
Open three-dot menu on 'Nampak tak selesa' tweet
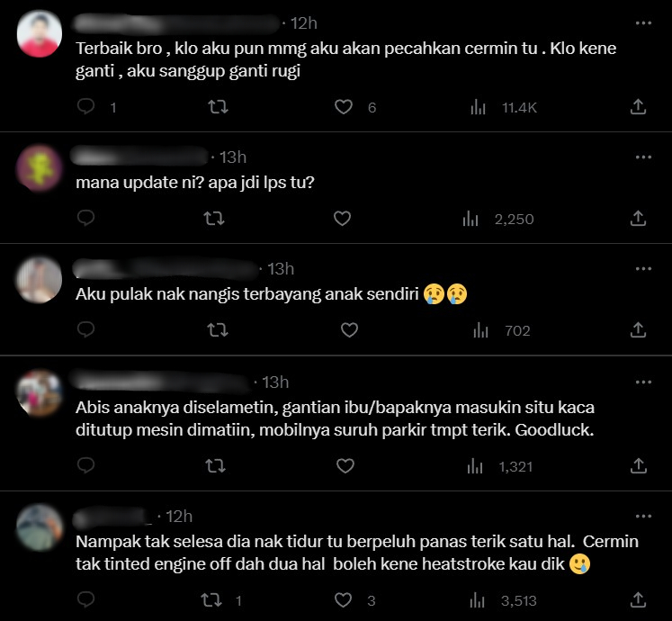(643, 517)
